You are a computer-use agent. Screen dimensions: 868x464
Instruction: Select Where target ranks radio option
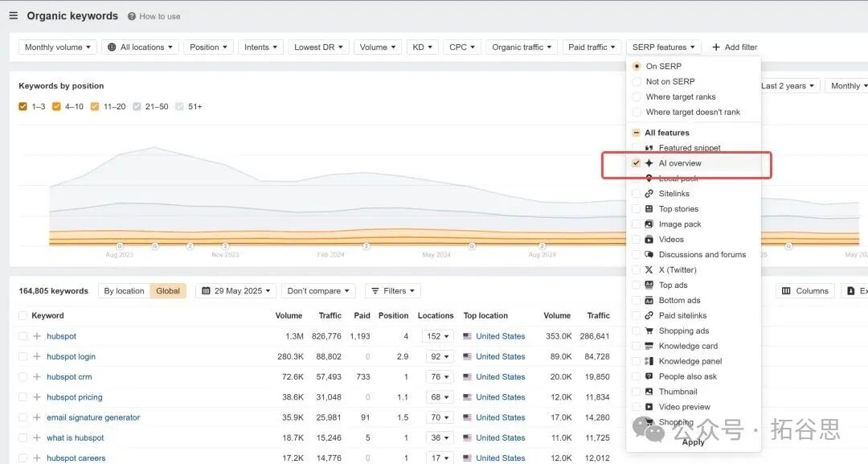[x=637, y=96]
